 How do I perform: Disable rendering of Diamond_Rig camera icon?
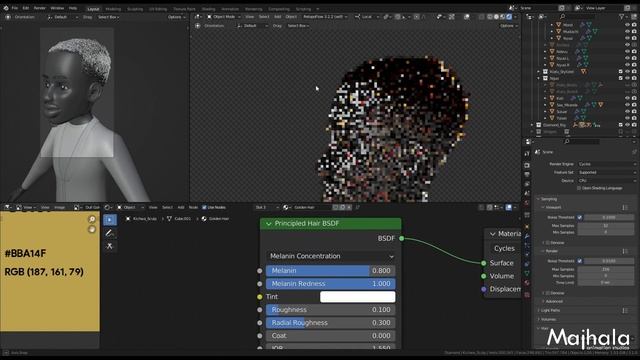tap(634, 125)
